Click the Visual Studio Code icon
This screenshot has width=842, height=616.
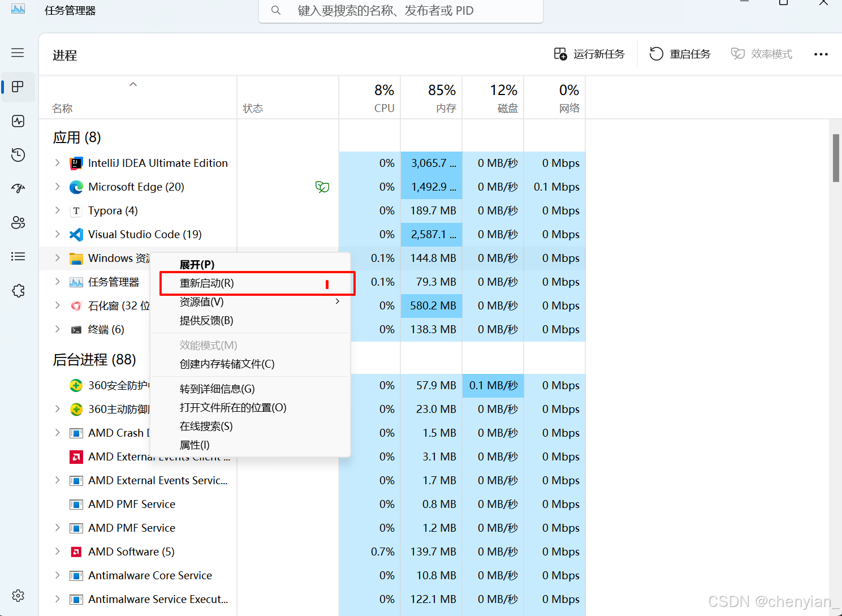(76, 235)
